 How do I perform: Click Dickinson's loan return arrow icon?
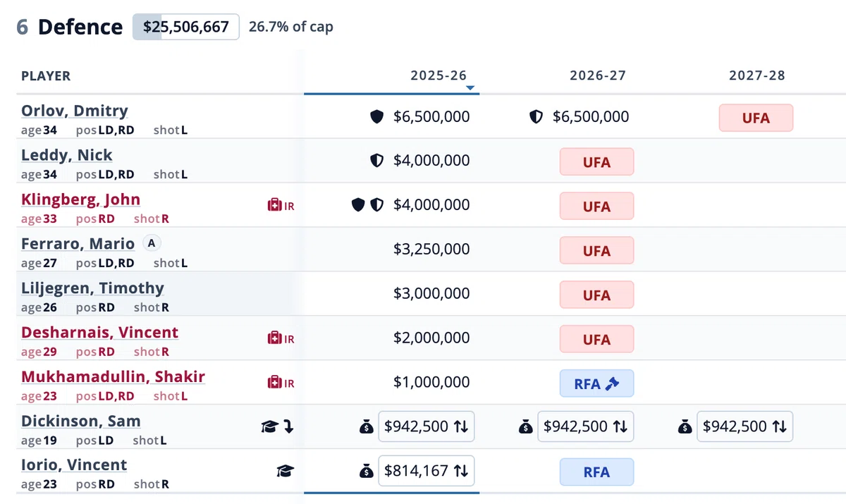click(288, 426)
